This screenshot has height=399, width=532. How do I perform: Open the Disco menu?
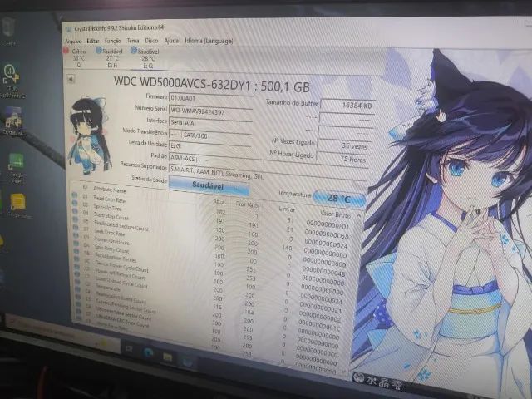(151, 41)
